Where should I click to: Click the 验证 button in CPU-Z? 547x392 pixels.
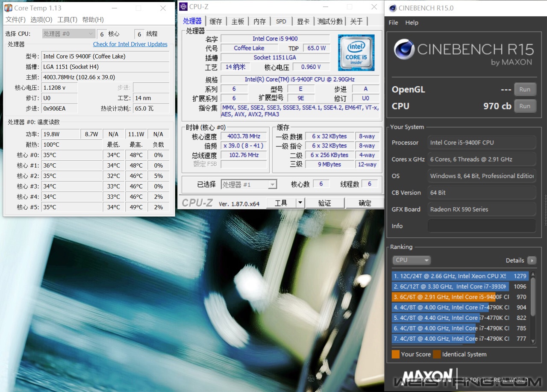click(325, 203)
